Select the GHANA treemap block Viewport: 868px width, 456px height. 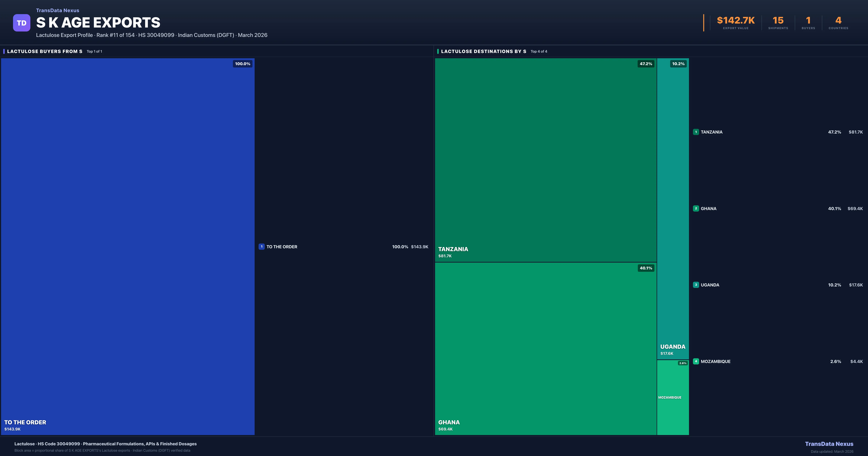(x=546, y=348)
